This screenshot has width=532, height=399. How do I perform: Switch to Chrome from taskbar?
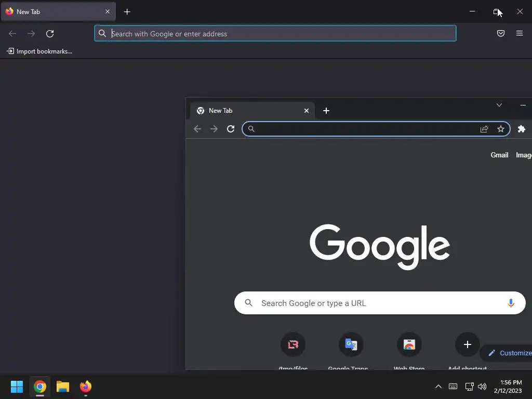(39, 387)
